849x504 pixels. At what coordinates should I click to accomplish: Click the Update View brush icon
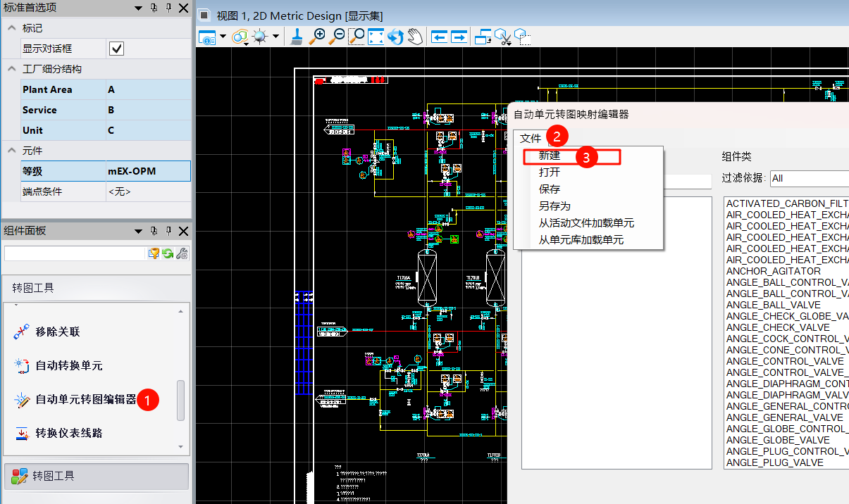(x=297, y=36)
